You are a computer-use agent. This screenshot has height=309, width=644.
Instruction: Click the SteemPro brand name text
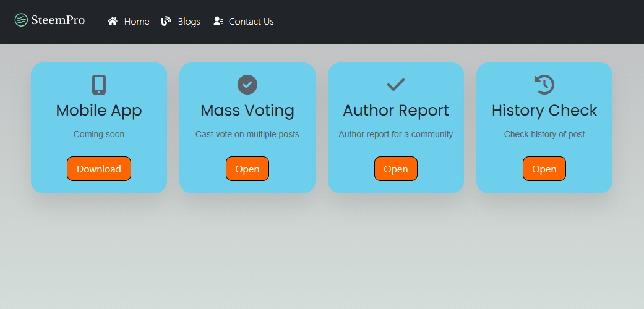[x=58, y=20]
